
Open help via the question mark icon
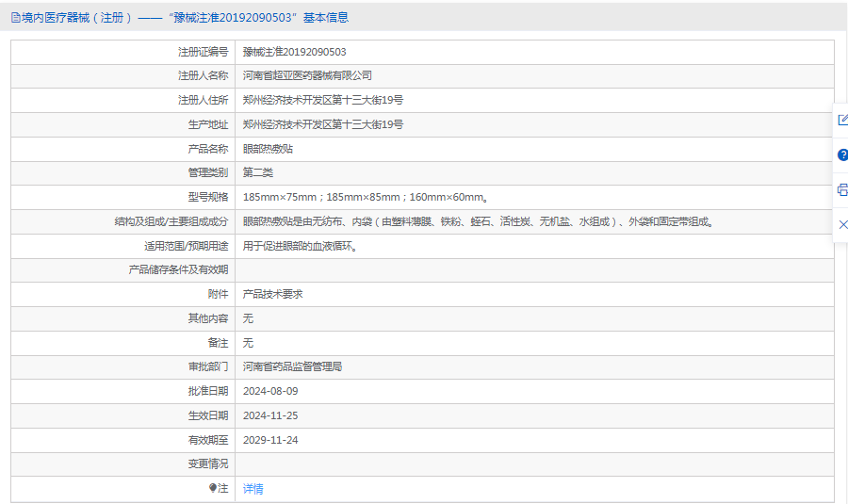841,154
